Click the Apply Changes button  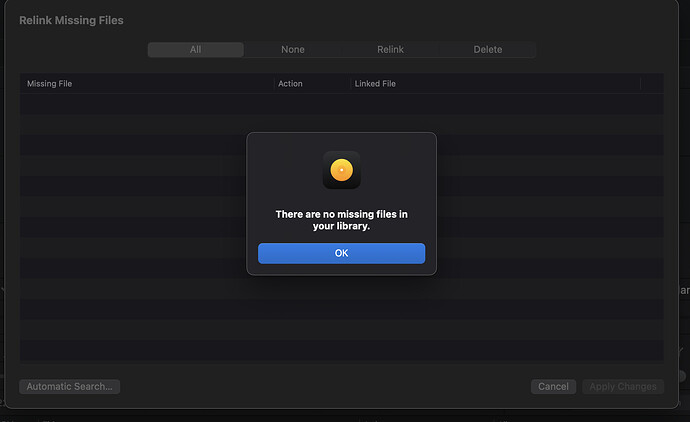tap(623, 386)
